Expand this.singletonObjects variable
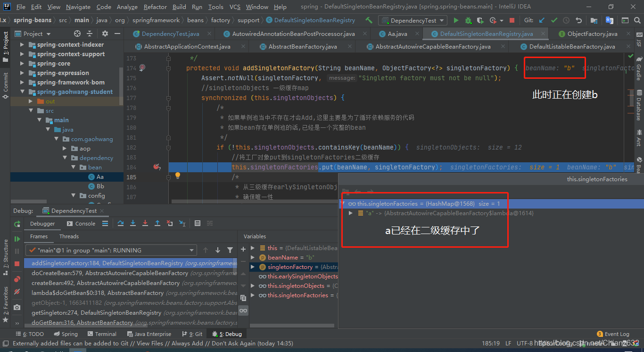644x352 pixels. [253, 285]
